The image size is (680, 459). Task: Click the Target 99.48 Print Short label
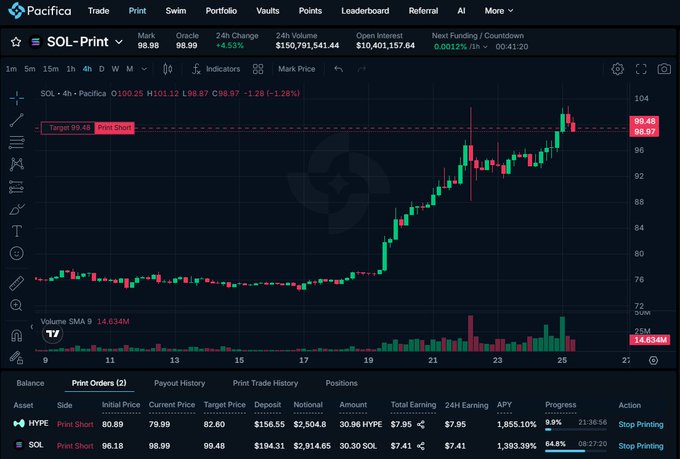point(88,128)
